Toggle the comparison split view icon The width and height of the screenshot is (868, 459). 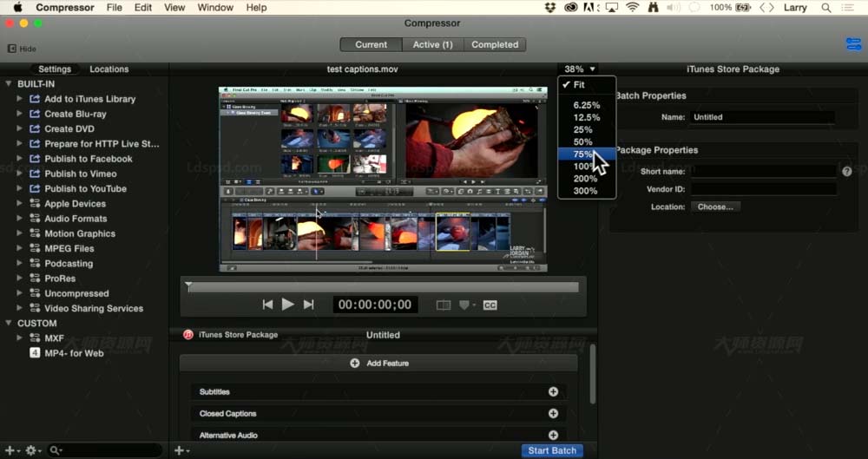[444, 305]
